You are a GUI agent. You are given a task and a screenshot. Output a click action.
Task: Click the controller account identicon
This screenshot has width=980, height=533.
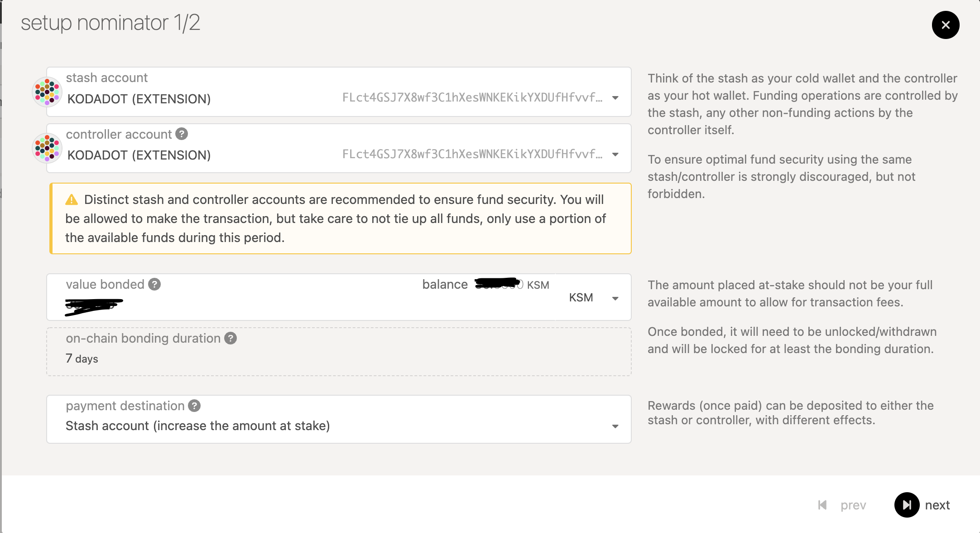[47, 148]
